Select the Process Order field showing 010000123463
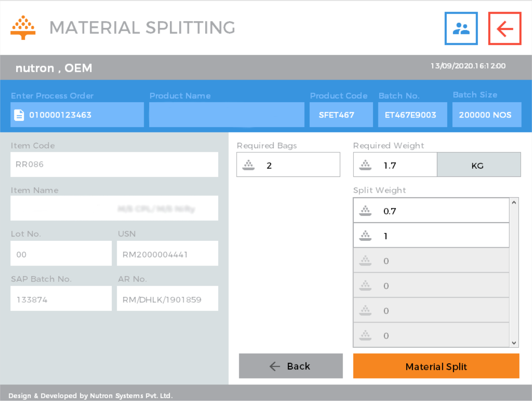The image size is (532, 401). 77,115
